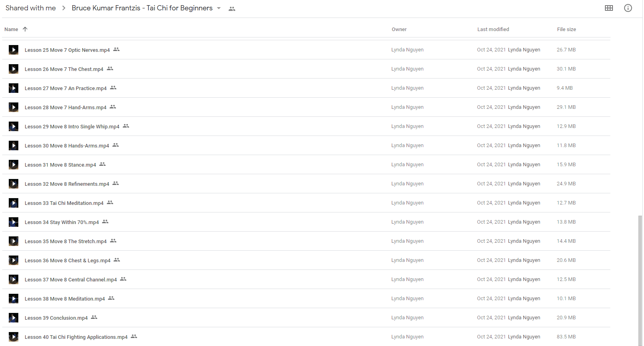The image size is (644, 346).
Task: Click the 83.5 MB file size value
Action: click(x=566, y=337)
